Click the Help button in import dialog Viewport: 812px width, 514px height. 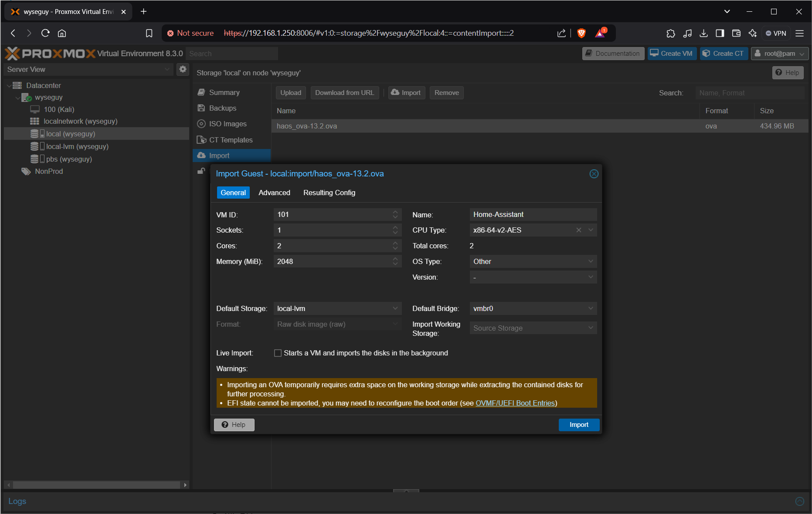click(x=234, y=425)
